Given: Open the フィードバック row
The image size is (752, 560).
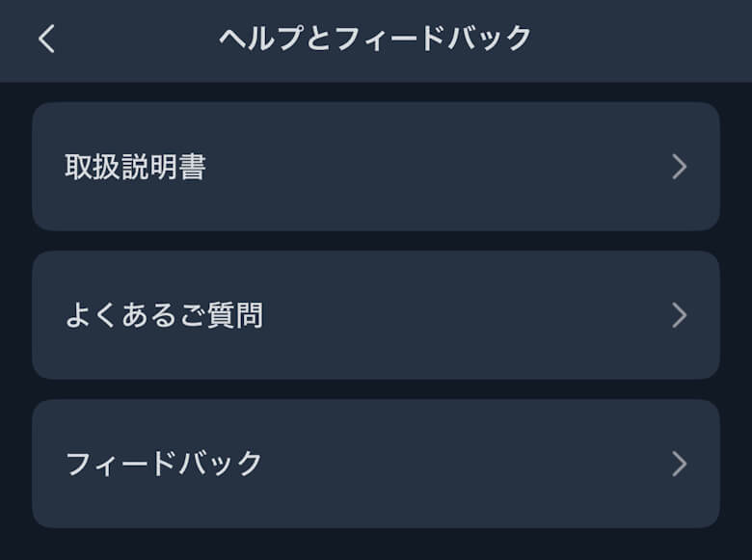Looking at the screenshot, I should pos(376,464).
